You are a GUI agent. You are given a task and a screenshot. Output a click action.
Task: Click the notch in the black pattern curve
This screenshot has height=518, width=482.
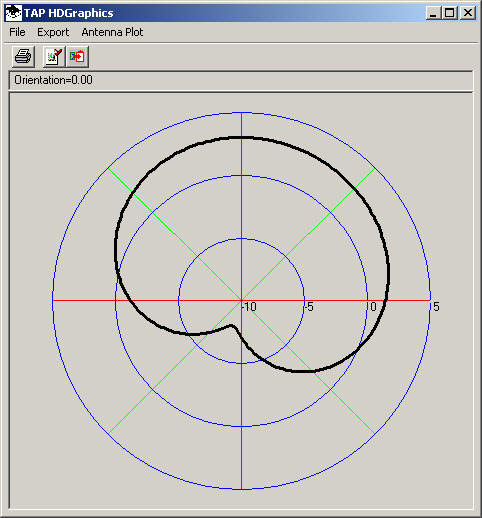pos(231,326)
